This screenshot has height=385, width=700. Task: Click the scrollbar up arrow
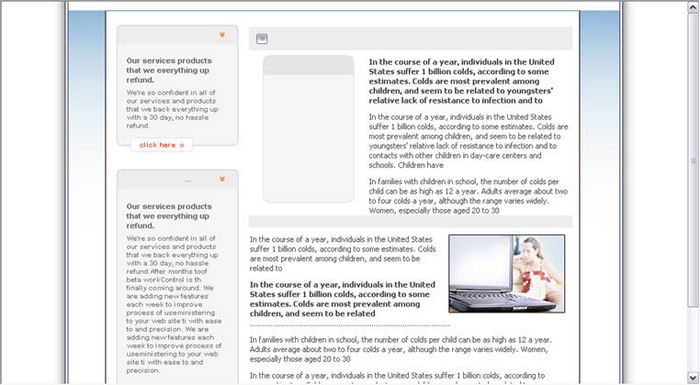click(693, 7)
